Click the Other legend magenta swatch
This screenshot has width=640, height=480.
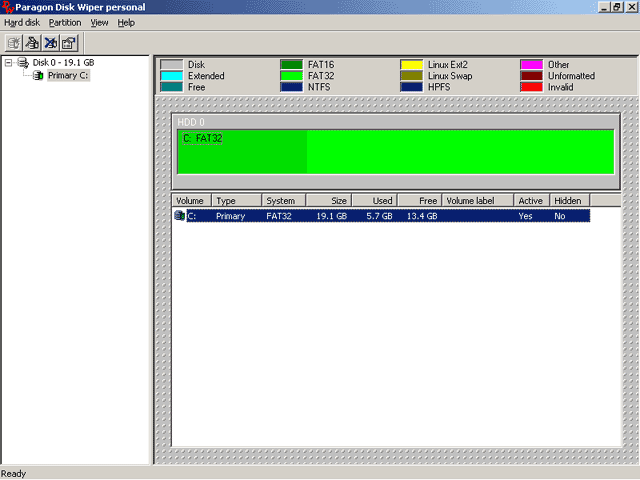(531, 64)
